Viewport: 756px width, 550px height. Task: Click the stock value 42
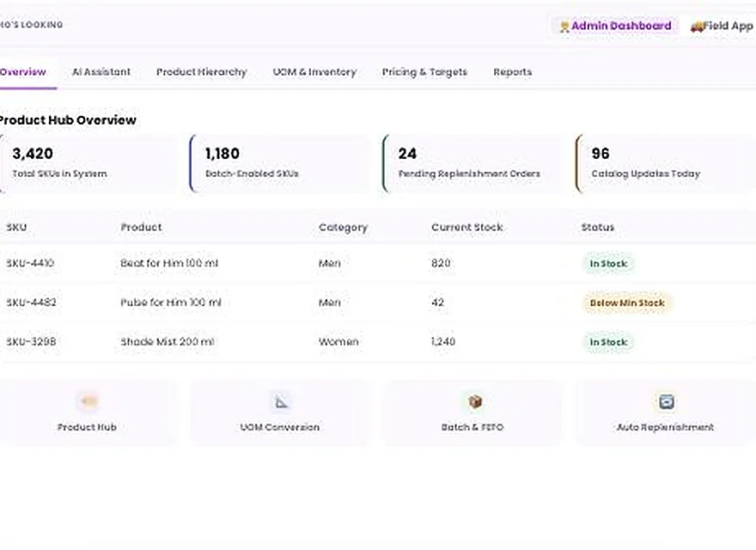click(437, 302)
